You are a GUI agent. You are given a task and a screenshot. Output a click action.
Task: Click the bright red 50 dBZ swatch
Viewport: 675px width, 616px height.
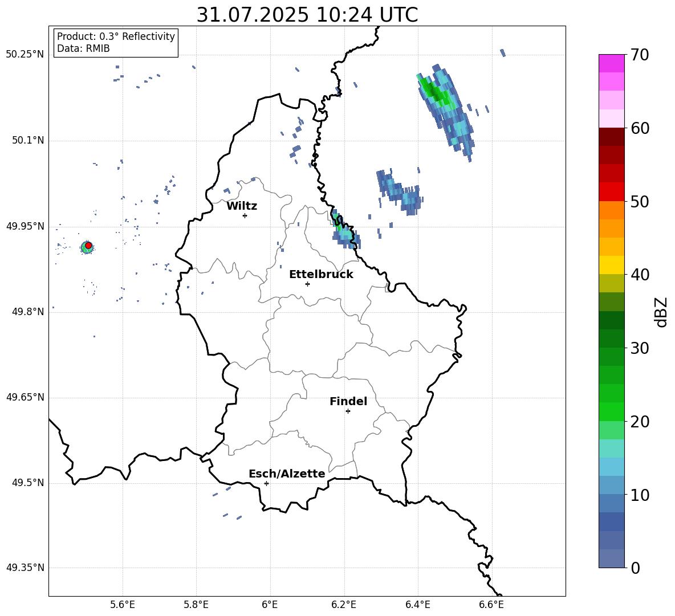click(x=611, y=192)
